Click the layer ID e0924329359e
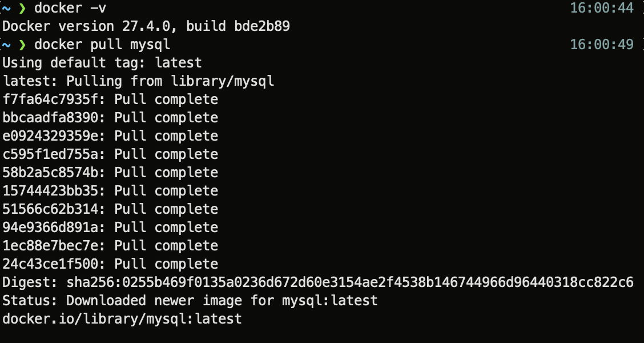 coord(50,136)
